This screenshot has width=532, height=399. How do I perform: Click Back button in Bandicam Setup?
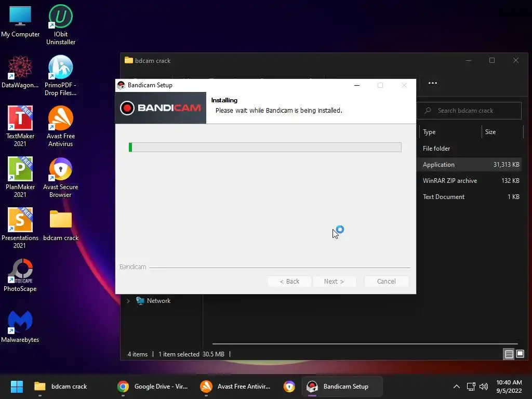[289, 281]
